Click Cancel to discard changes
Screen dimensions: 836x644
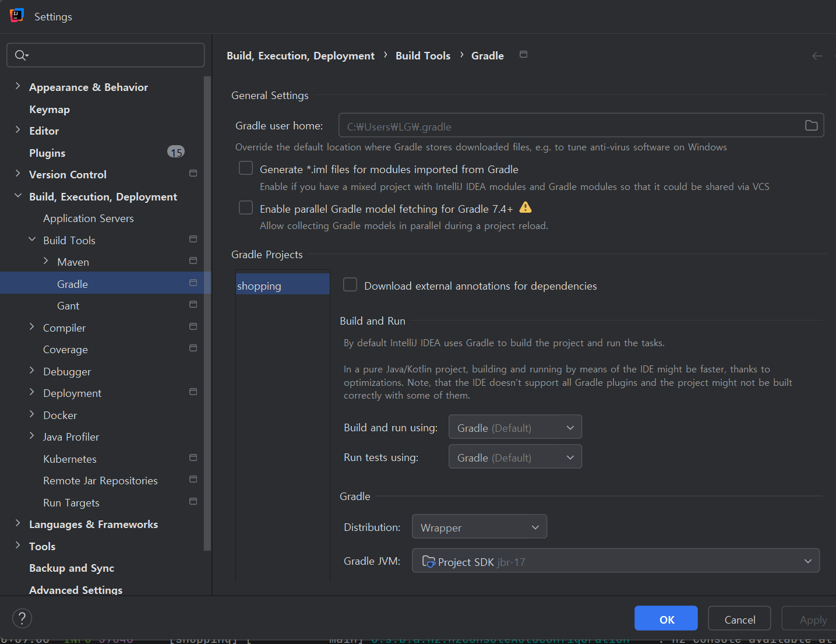pyautogui.click(x=739, y=618)
